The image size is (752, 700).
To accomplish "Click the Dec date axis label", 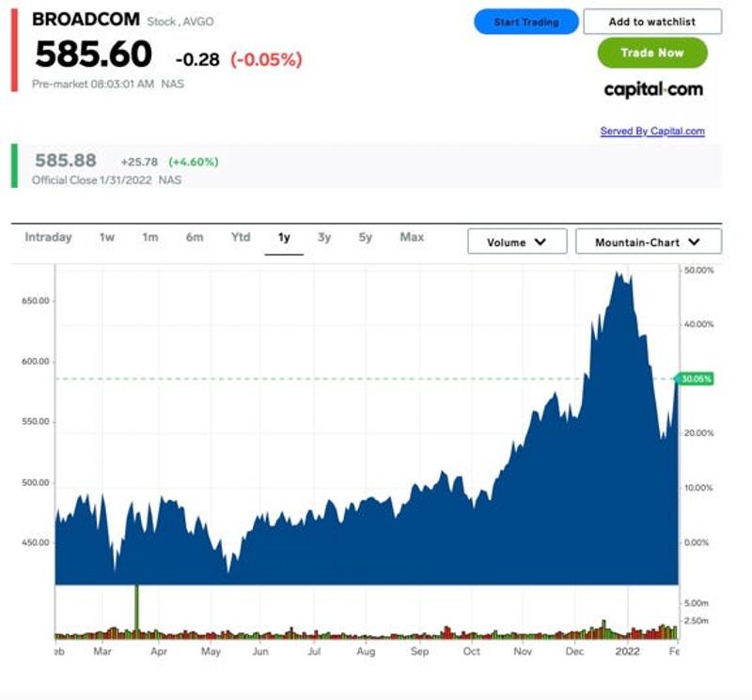I will click(x=574, y=651).
